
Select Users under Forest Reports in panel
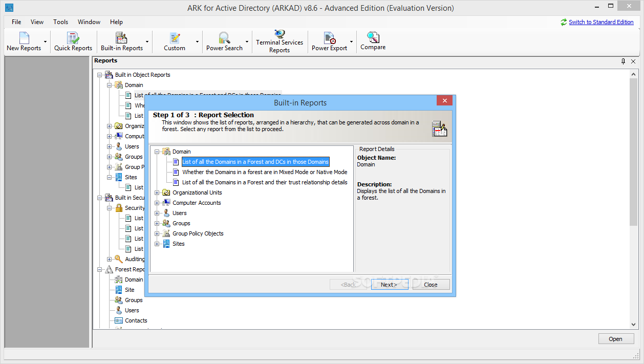point(132,310)
